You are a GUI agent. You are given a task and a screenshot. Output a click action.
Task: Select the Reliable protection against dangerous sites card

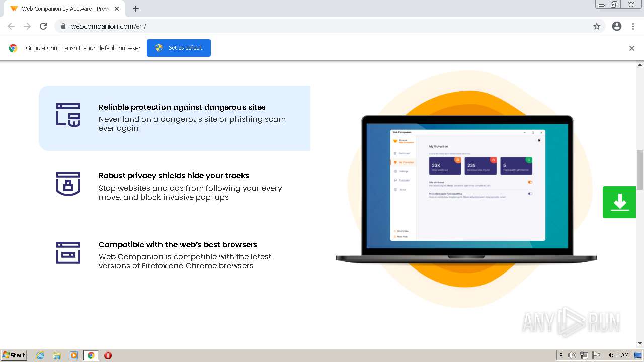coord(175,118)
